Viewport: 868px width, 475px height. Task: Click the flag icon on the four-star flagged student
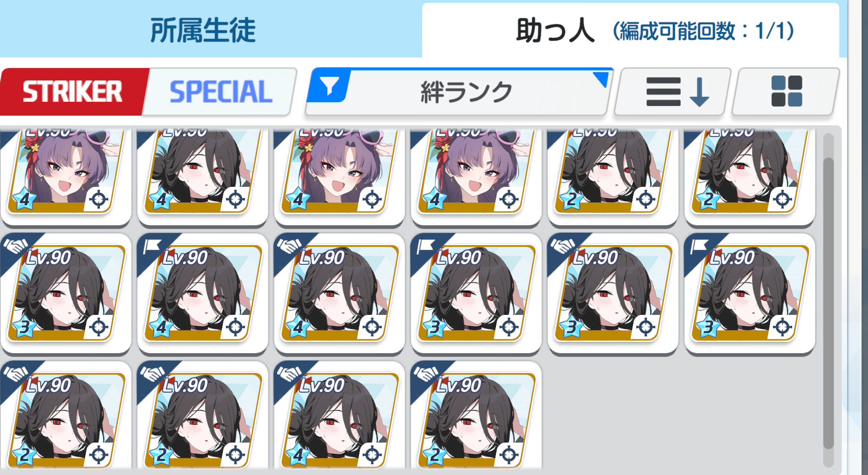click(152, 246)
